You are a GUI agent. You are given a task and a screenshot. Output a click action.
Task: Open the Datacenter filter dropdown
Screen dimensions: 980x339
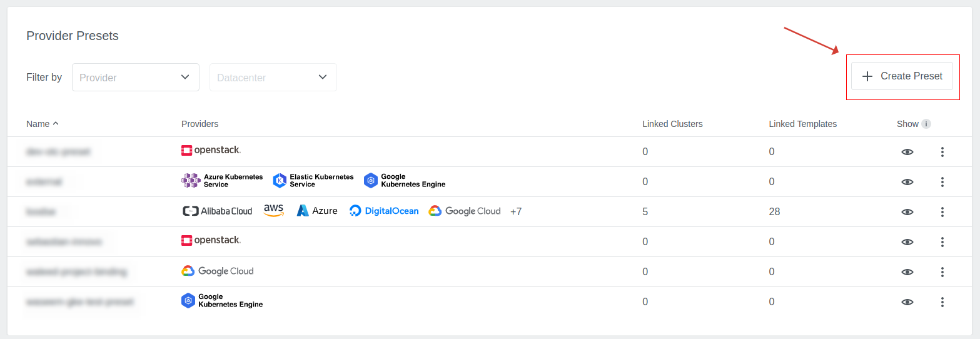coord(273,78)
